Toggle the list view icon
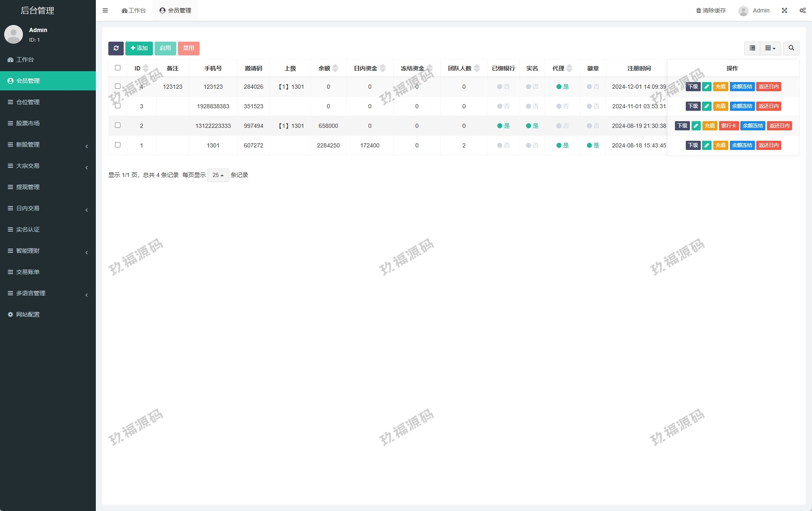812x511 pixels. [752, 48]
